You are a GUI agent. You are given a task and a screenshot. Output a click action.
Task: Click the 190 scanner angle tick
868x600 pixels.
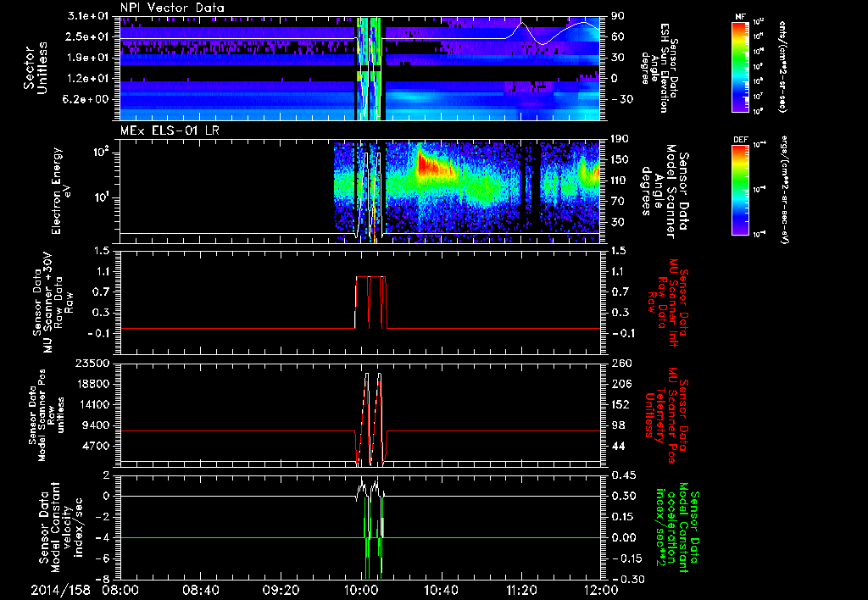point(620,140)
